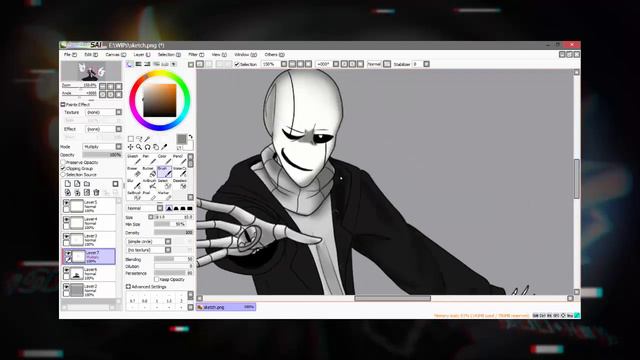Enable Selection Source checkbox
Image resolution: width=640 pixels, height=360 pixels.
[63, 175]
